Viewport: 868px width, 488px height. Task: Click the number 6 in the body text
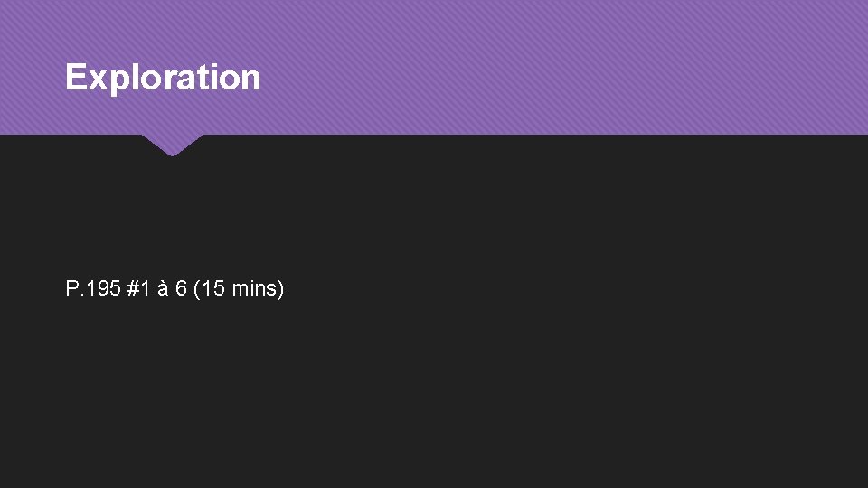click(181, 289)
